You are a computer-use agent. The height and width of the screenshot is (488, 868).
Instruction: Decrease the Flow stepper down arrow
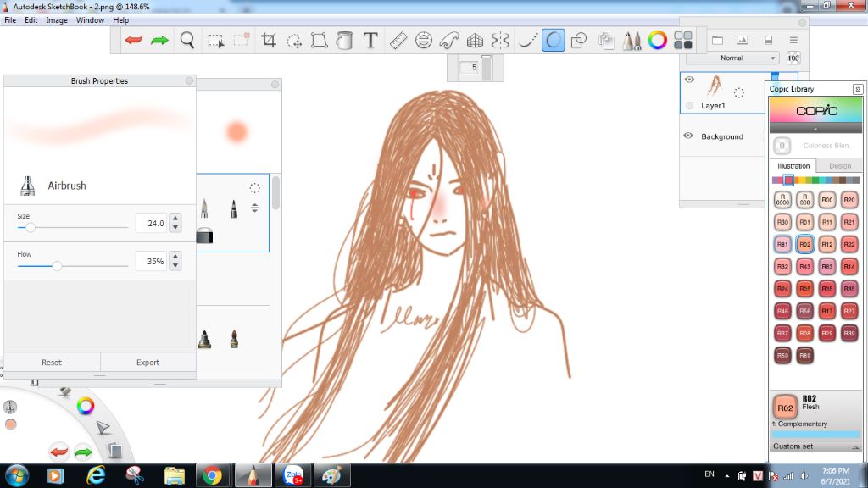coord(175,265)
